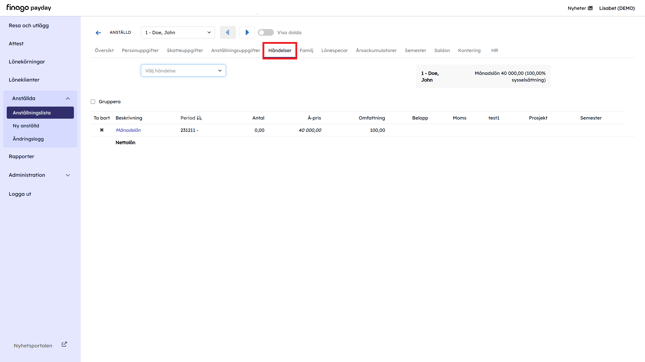Image resolution: width=645 pixels, height=362 pixels.
Task: Open Ny anställd in the sidebar
Action: coord(26,126)
